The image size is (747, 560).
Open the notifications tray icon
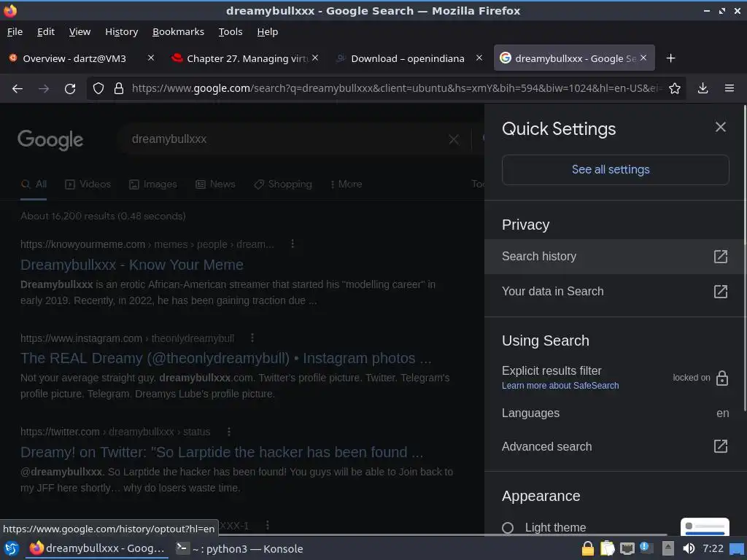click(x=646, y=548)
